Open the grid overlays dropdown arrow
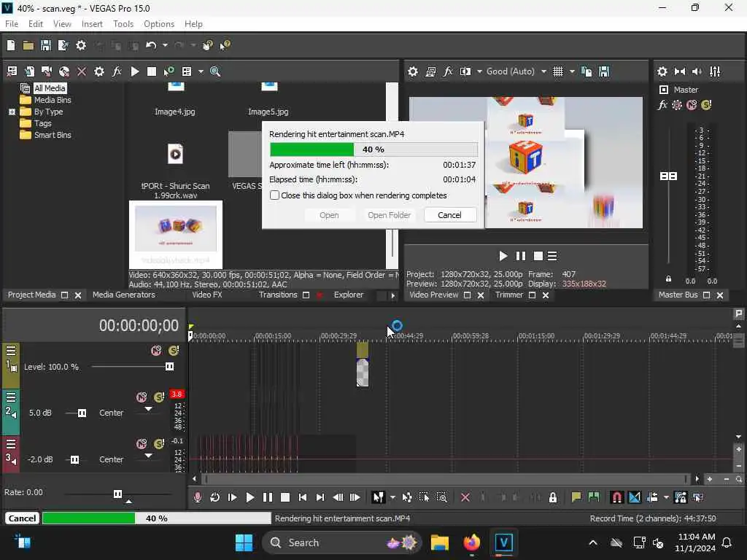Viewport: 747px width, 560px height. tap(572, 71)
